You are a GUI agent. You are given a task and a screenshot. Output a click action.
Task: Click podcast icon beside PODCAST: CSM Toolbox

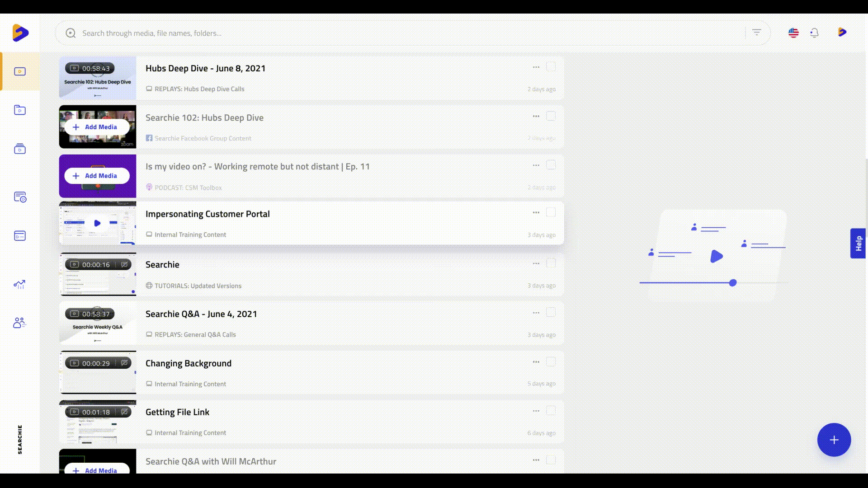(149, 187)
